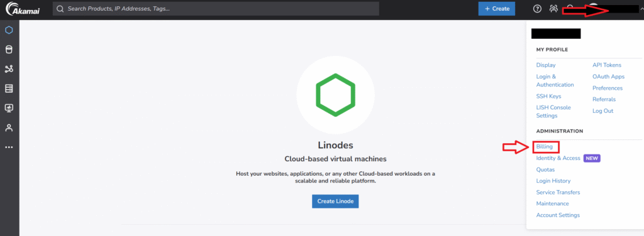The width and height of the screenshot is (644, 236).
Task: Open API Tokens menu entry
Action: (x=607, y=65)
